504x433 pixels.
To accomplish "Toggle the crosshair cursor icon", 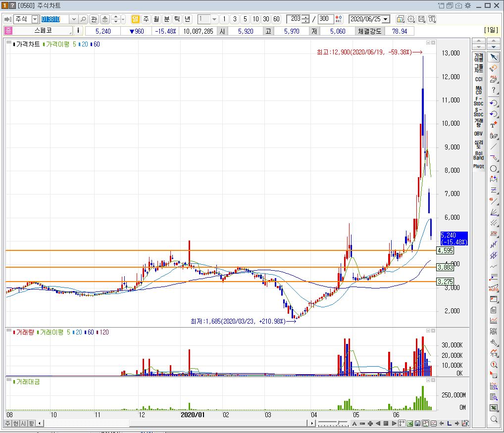I will coord(402,424).
